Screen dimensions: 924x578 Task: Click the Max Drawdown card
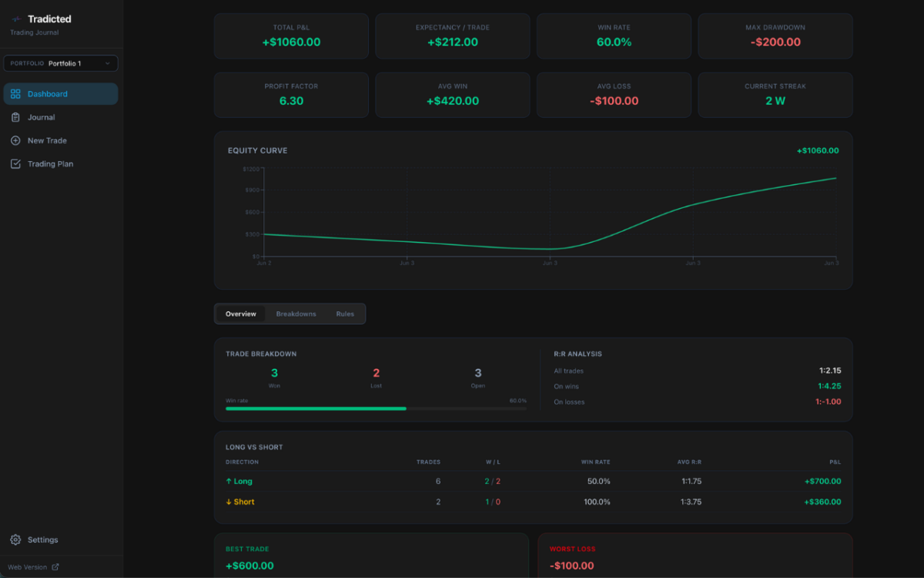775,36
